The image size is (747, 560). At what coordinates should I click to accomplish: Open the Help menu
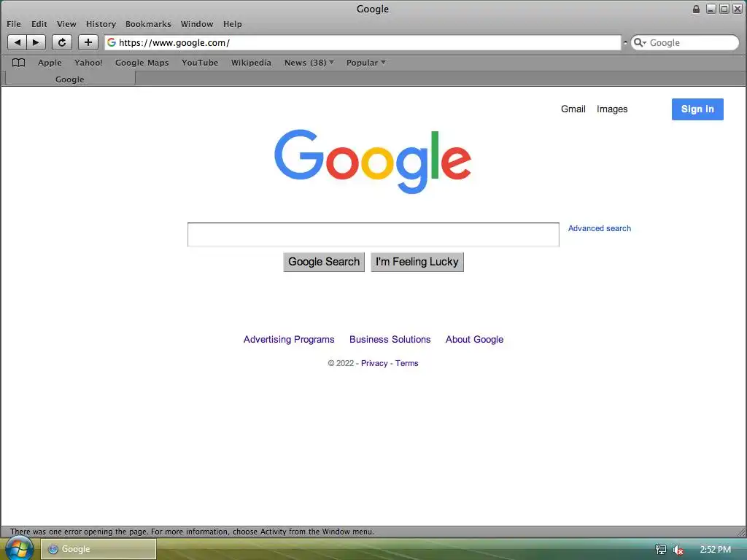click(233, 24)
